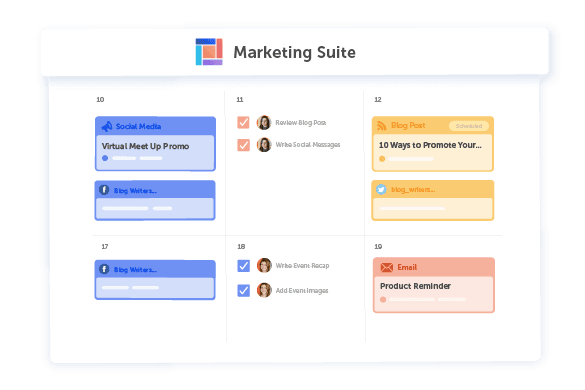
Task: Open the Virtual Meet Up Promo card
Action: (x=155, y=144)
